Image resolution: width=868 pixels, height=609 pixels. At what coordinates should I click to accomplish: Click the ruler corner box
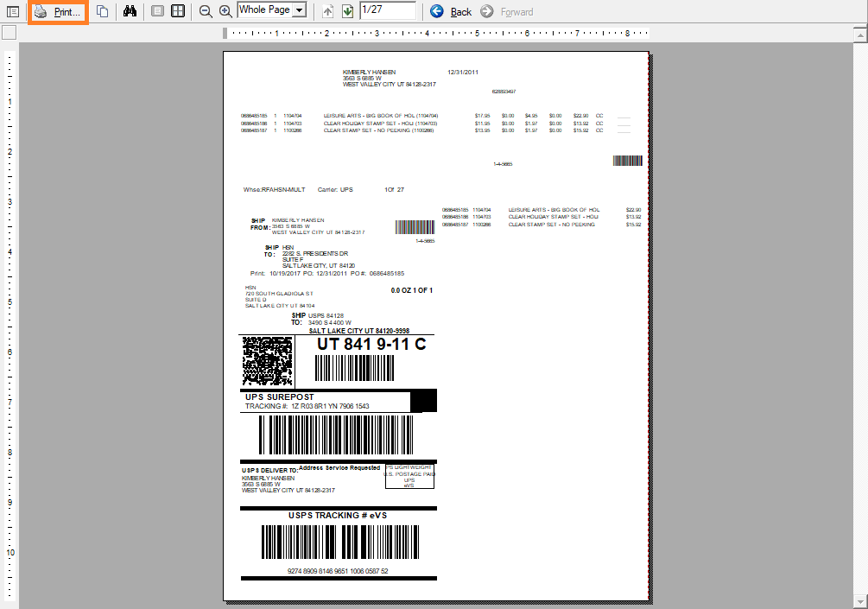click(10, 33)
